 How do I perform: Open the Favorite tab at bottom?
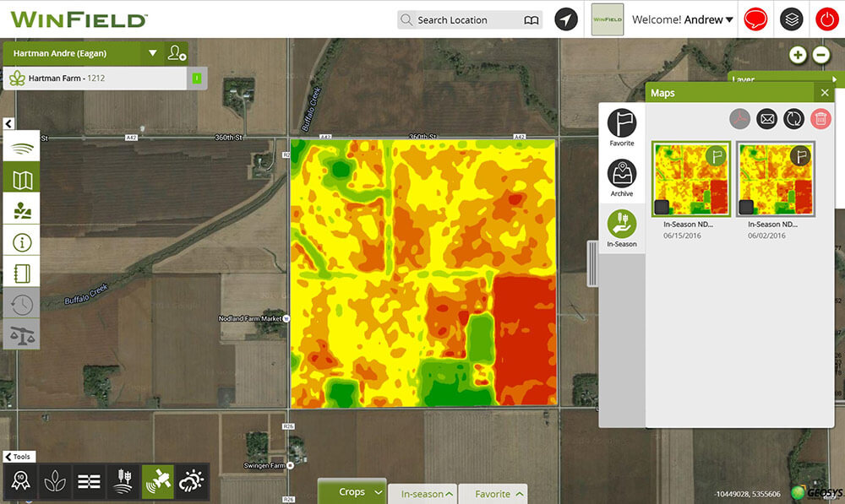pos(499,494)
